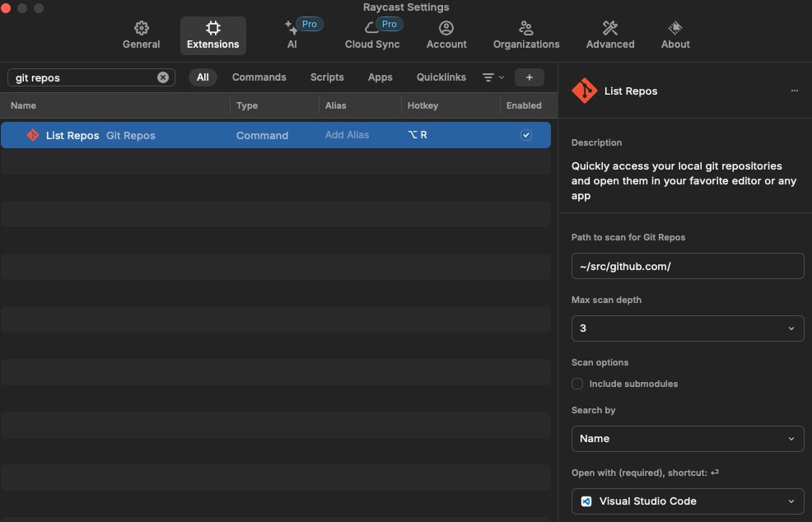The image size is (812, 522).
Task: Open the Advanced settings tab
Action: click(x=610, y=35)
